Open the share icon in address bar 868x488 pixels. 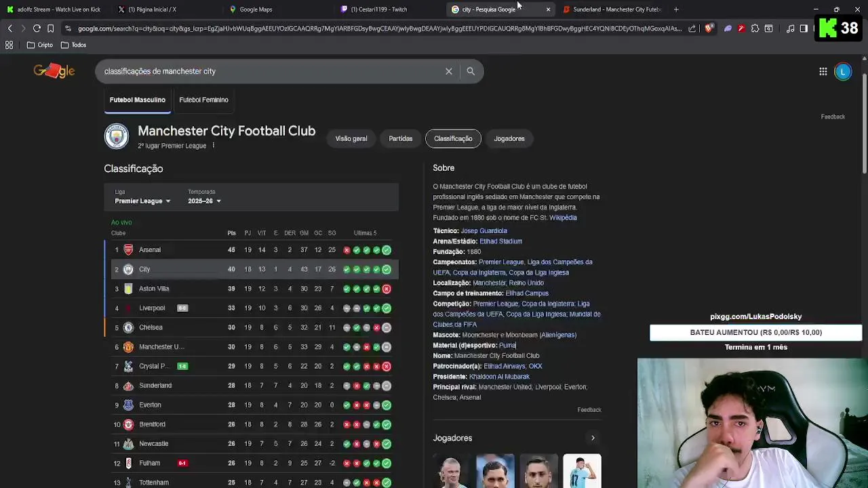(x=692, y=28)
